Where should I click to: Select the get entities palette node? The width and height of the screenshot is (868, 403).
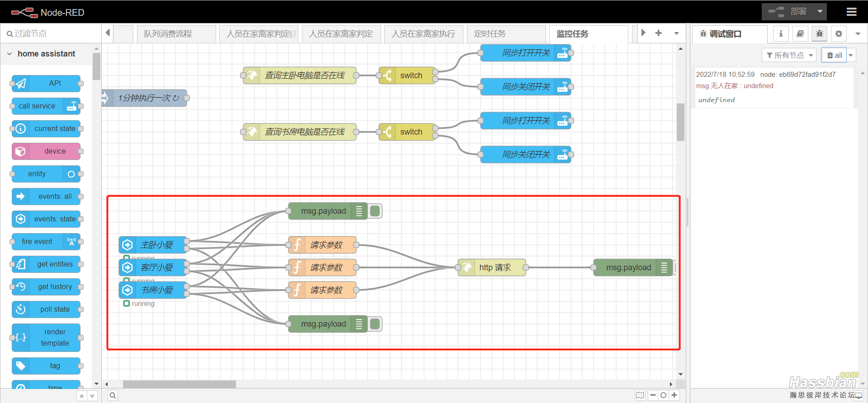tap(46, 264)
